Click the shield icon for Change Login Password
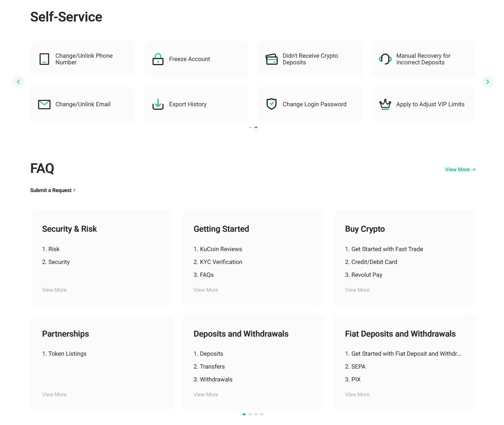 [x=271, y=104]
